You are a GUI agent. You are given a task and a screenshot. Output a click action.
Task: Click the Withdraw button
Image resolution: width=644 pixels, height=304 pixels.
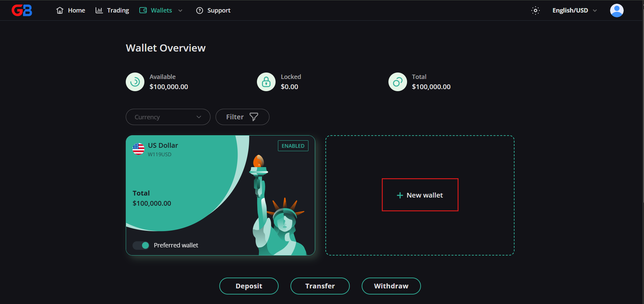click(x=391, y=286)
